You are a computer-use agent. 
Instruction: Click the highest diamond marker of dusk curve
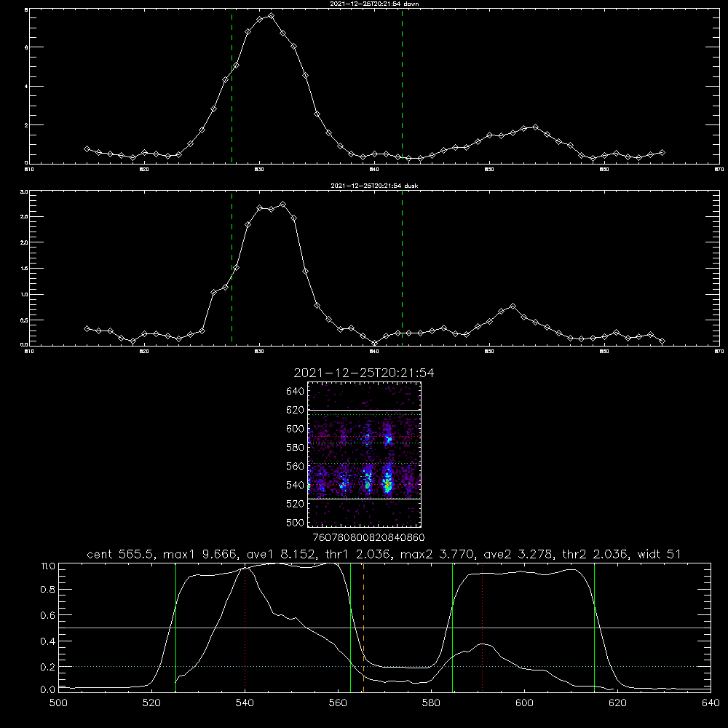click(282, 205)
